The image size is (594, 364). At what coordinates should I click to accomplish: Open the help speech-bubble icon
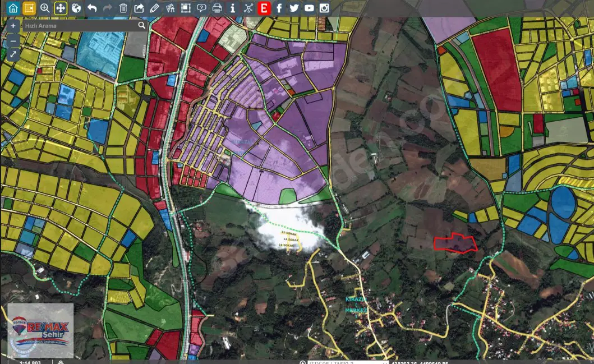(x=201, y=8)
